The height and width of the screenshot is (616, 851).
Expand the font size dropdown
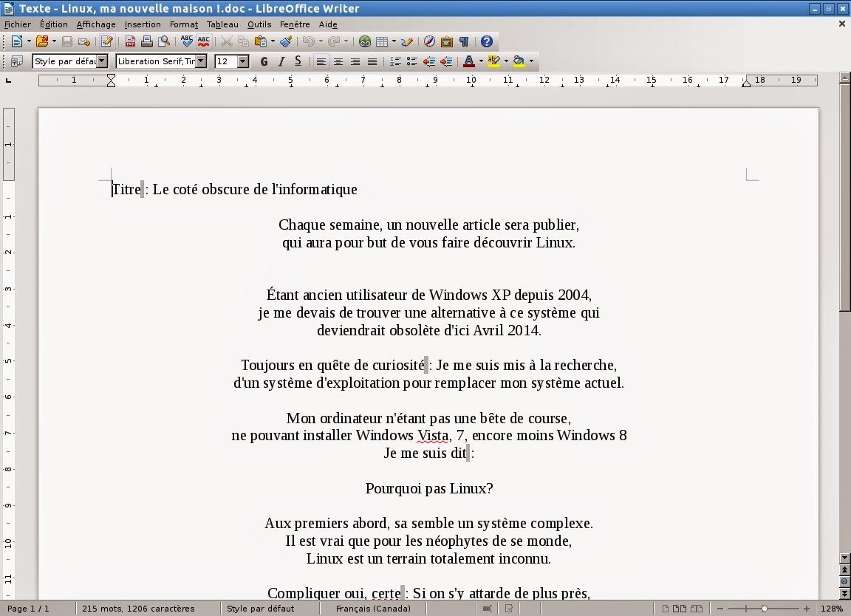243,61
